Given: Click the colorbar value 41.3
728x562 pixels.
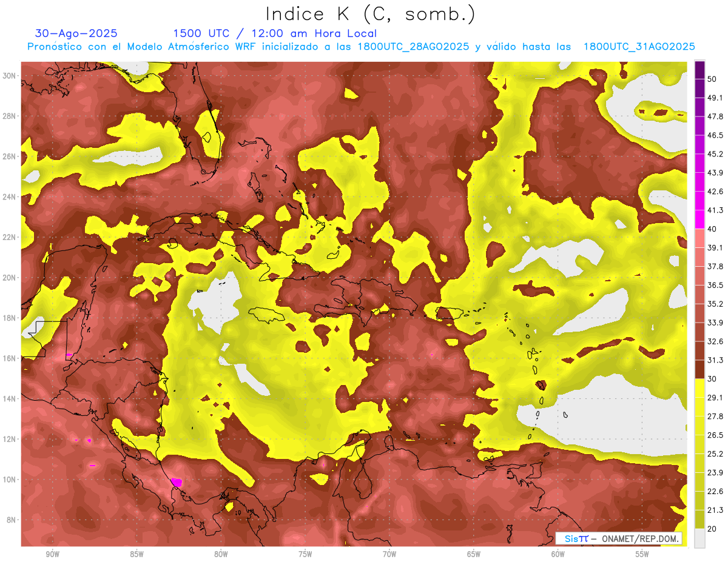Looking at the screenshot, I should click(x=715, y=210).
